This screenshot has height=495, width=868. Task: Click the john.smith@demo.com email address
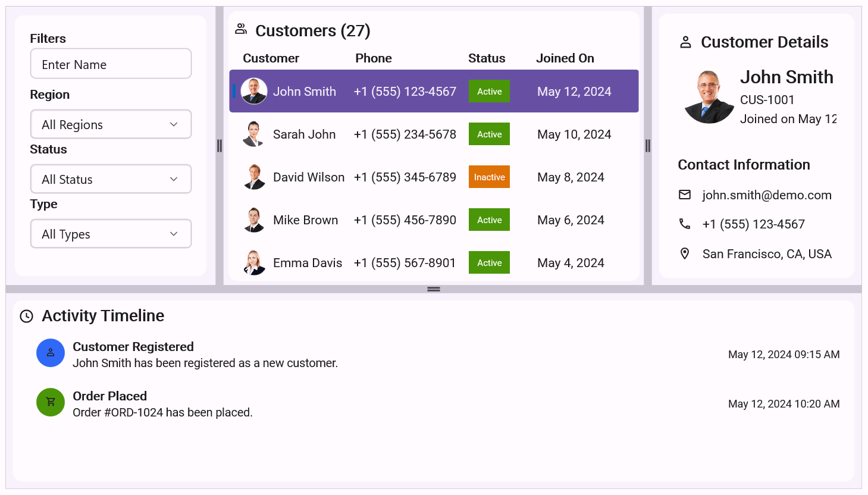click(767, 195)
